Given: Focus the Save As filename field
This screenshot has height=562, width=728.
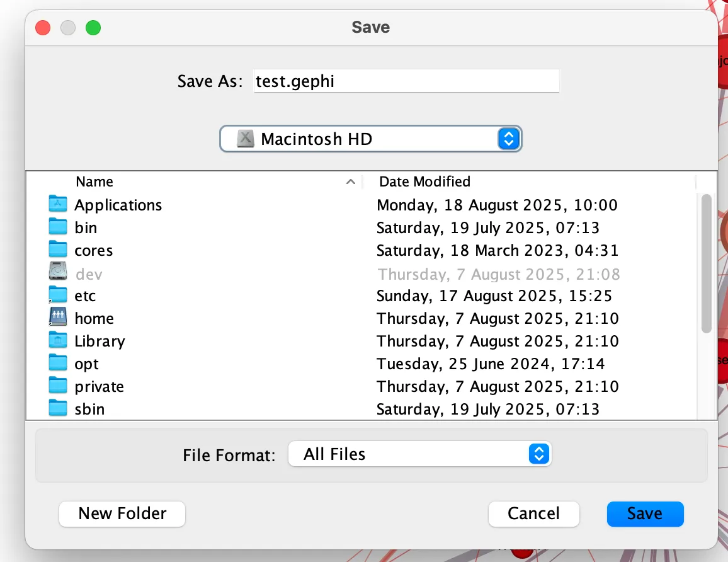Looking at the screenshot, I should (406, 81).
